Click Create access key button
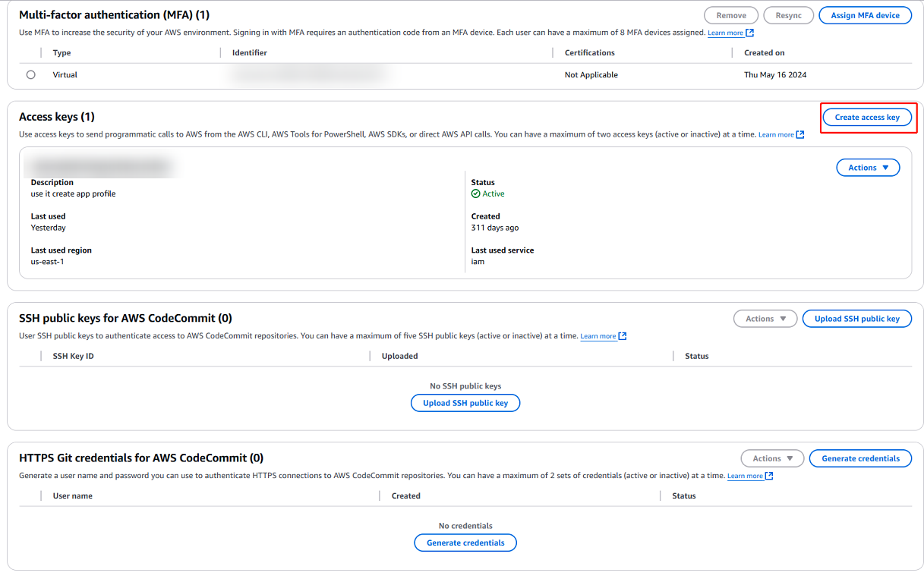 click(x=867, y=118)
